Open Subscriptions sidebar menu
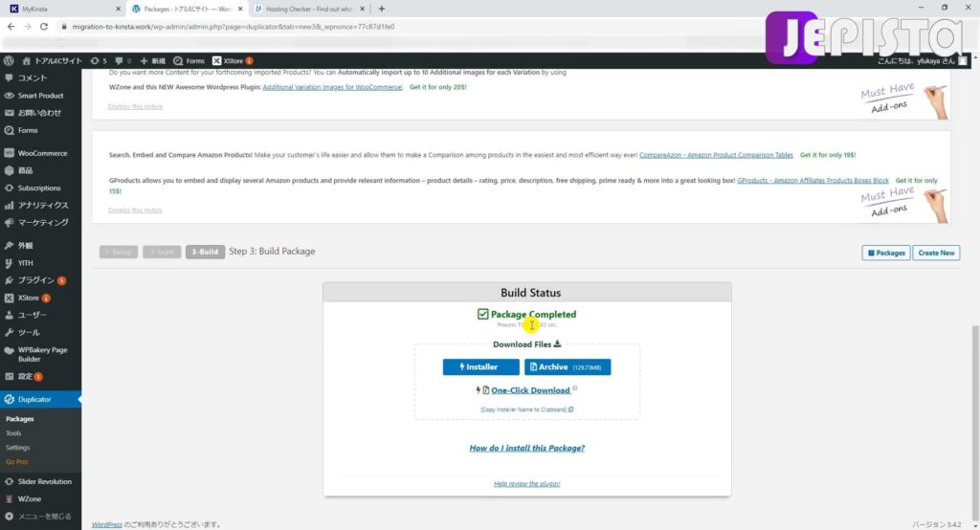Screen dimensions: 980x530 coord(40,188)
